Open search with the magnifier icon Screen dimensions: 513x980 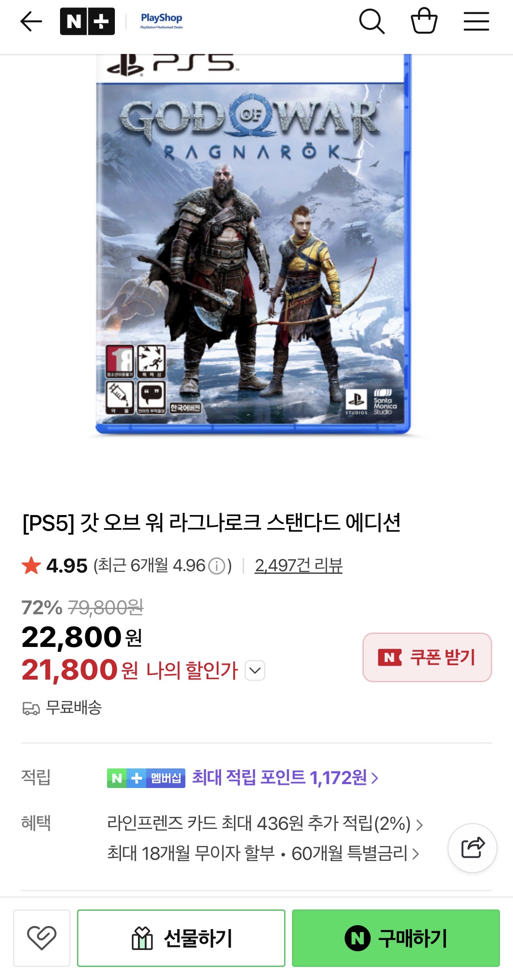[372, 21]
